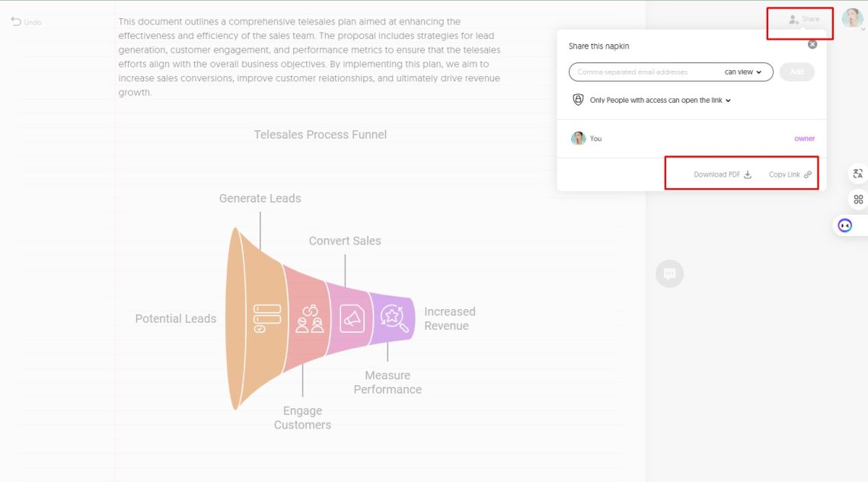Open the 'can view' permission dropdown
This screenshot has height=482, width=868.
[743, 72]
